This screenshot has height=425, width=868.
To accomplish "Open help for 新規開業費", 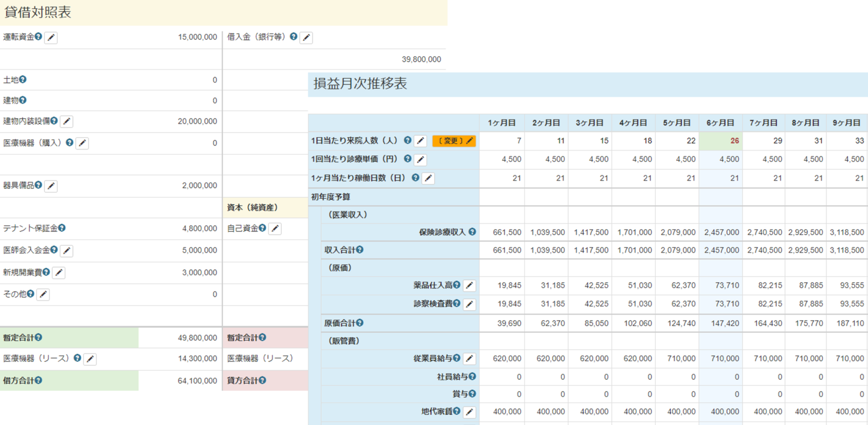I will (46, 272).
